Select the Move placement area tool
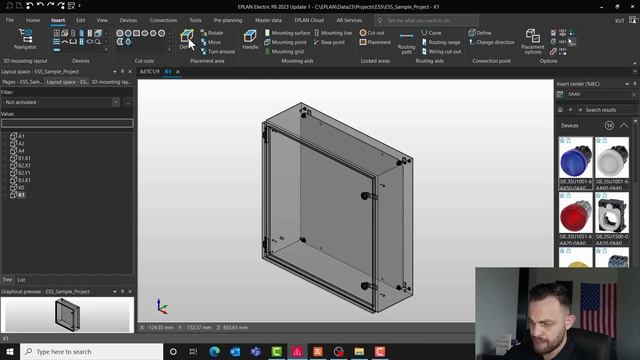 coord(211,42)
